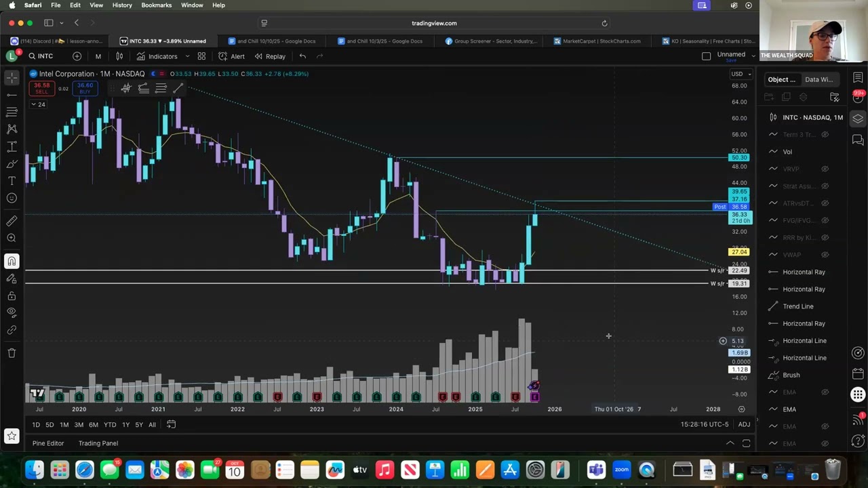Set time range to YTD
Image resolution: width=868 pixels, height=488 pixels.
point(110,424)
